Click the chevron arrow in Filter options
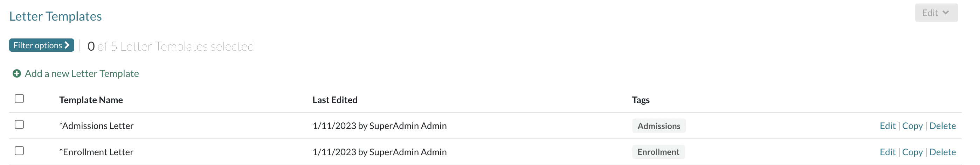980x165 pixels. (x=67, y=45)
